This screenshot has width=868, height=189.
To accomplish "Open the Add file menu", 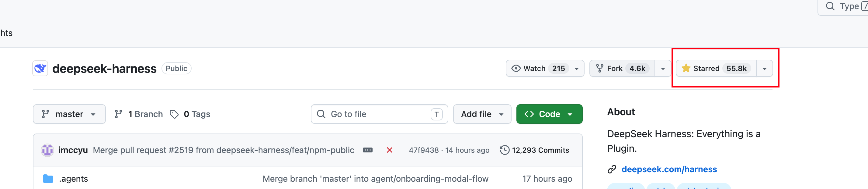I will point(482,114).
